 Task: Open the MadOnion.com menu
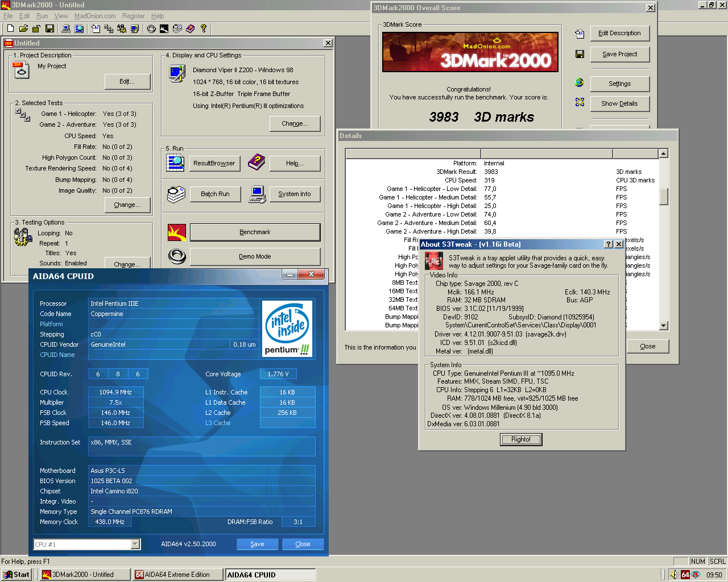[95, 16]
